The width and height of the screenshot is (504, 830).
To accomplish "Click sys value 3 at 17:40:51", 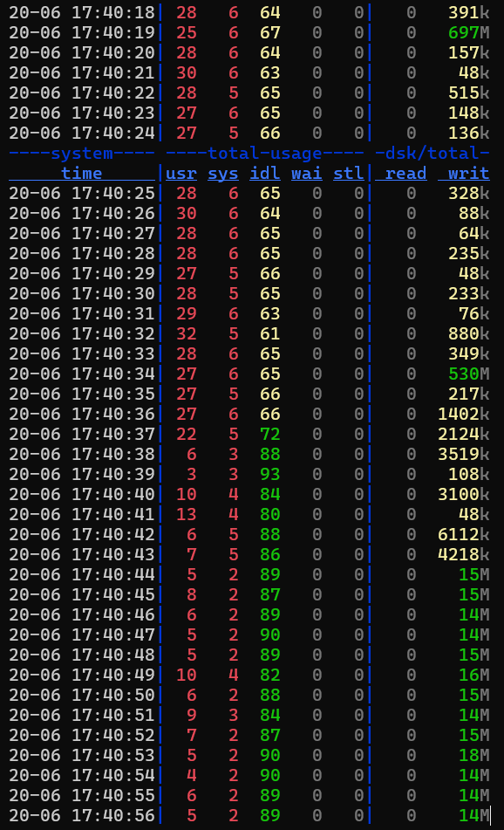I will tap(233, 715).
